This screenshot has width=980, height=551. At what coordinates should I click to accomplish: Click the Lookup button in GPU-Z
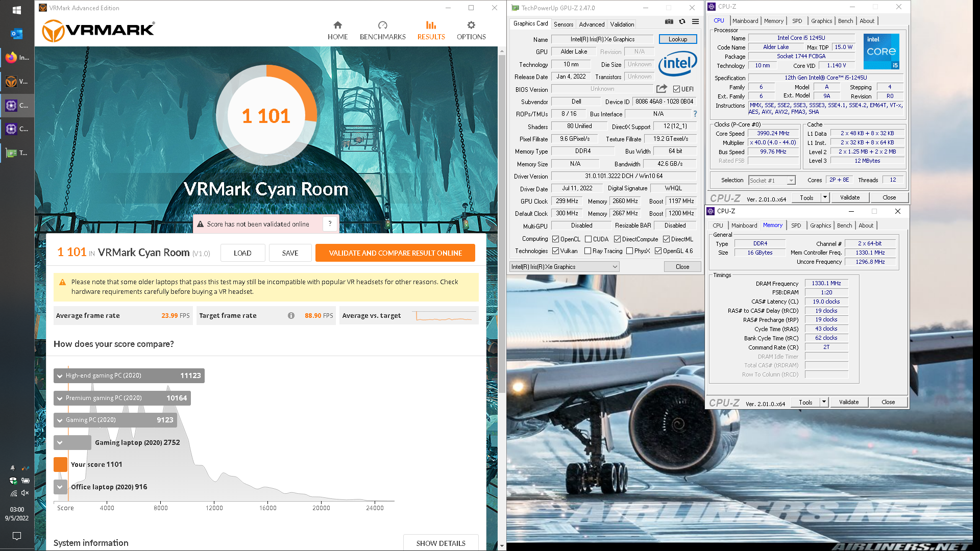[677, 39]
